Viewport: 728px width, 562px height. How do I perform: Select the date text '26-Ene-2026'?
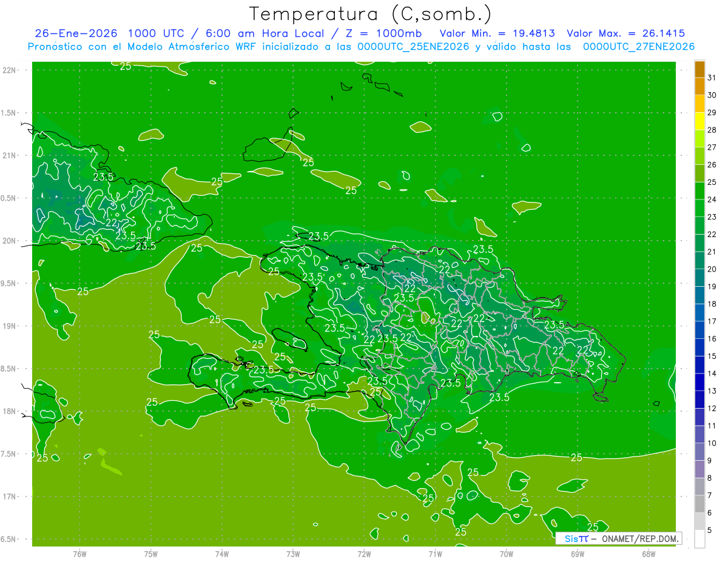click(76, 33)
